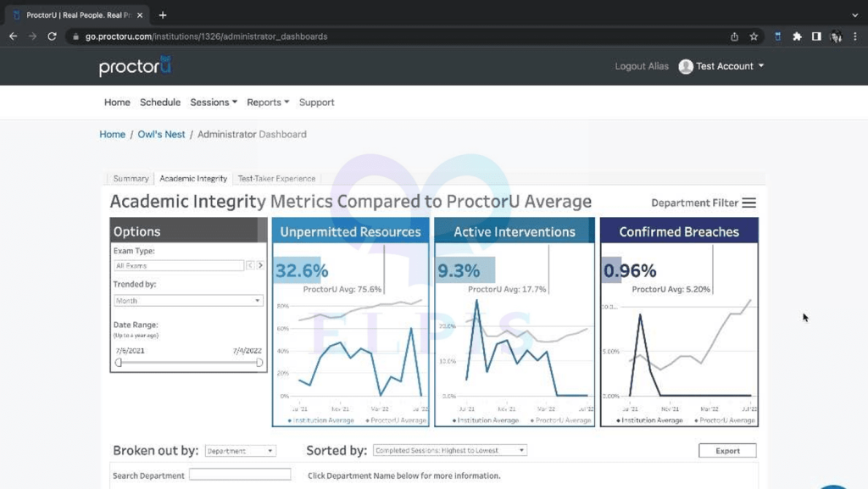868x489 pixels.
Task: Click the Date Range slider right handle
Action: point(259,363)
